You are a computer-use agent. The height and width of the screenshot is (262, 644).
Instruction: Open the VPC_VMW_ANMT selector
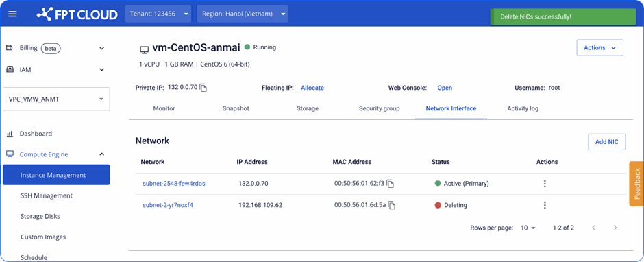coord(56,99)
